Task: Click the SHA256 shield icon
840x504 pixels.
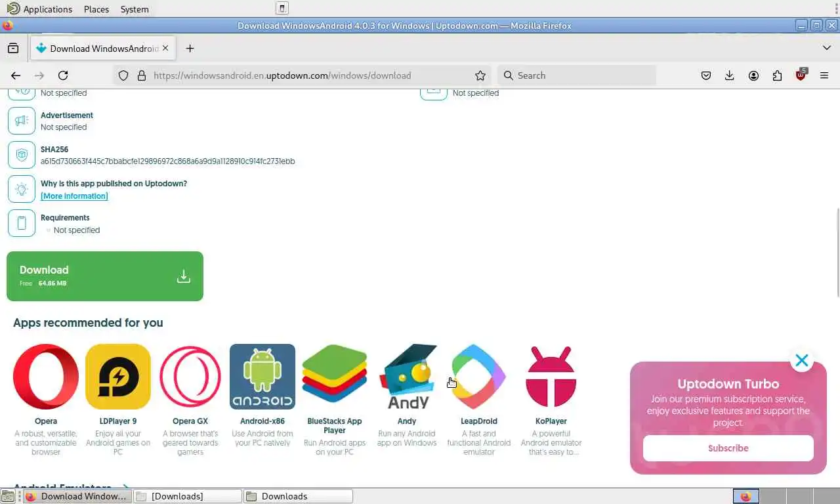Action: [22, 155]
